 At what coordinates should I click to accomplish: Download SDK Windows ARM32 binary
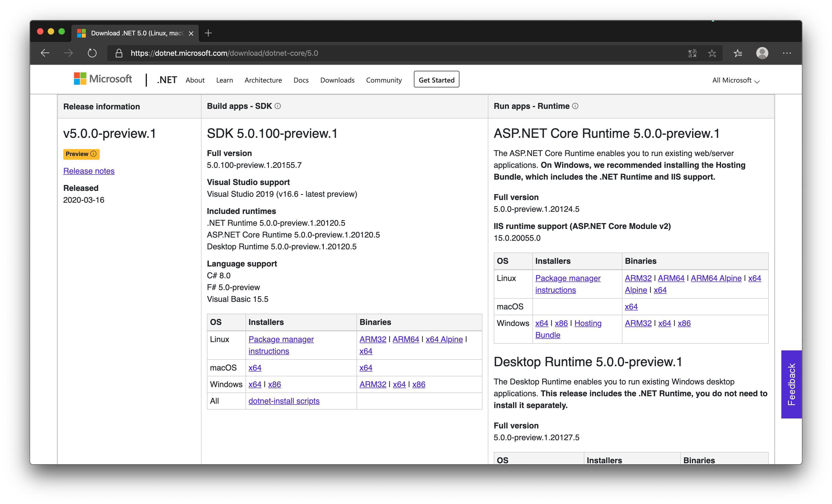373,384
